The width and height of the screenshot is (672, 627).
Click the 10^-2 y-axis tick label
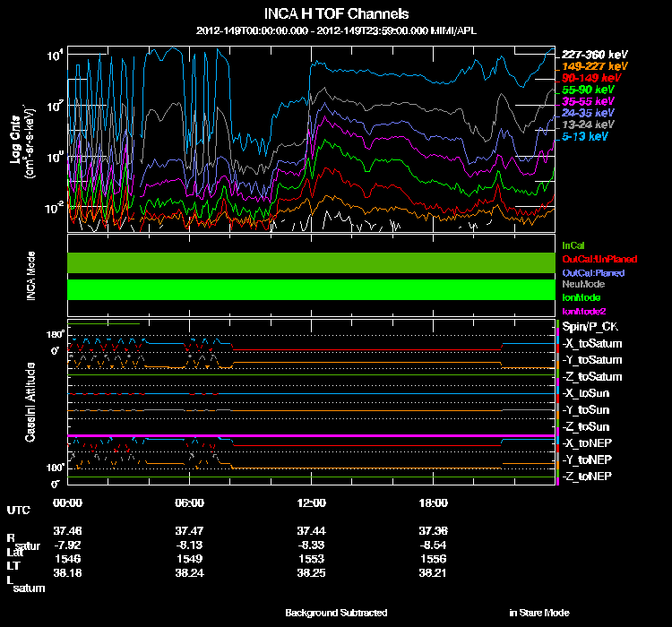(x=55, y=208)
